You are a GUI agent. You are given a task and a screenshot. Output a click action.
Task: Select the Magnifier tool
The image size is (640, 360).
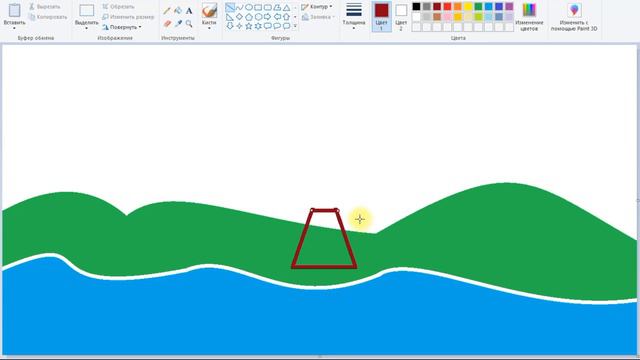189,24
